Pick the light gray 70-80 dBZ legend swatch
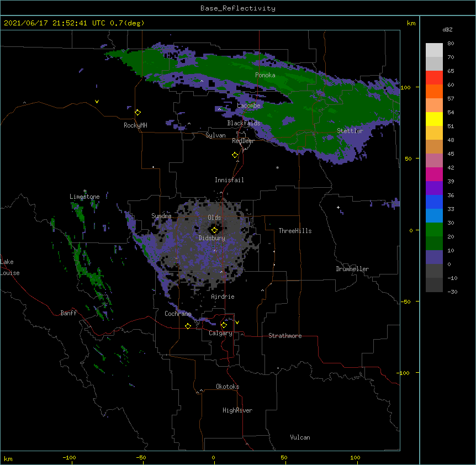The image size is (476, 465). coord(434,50)
